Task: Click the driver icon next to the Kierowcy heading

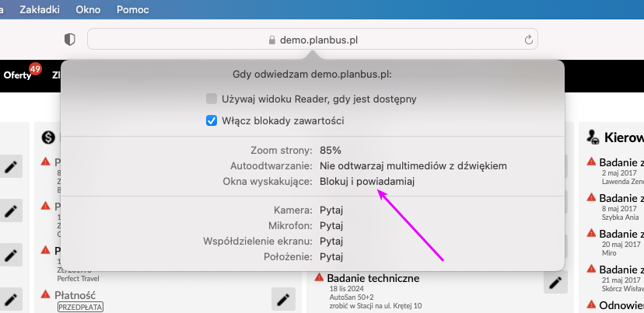Action: [x=593, y=137]
